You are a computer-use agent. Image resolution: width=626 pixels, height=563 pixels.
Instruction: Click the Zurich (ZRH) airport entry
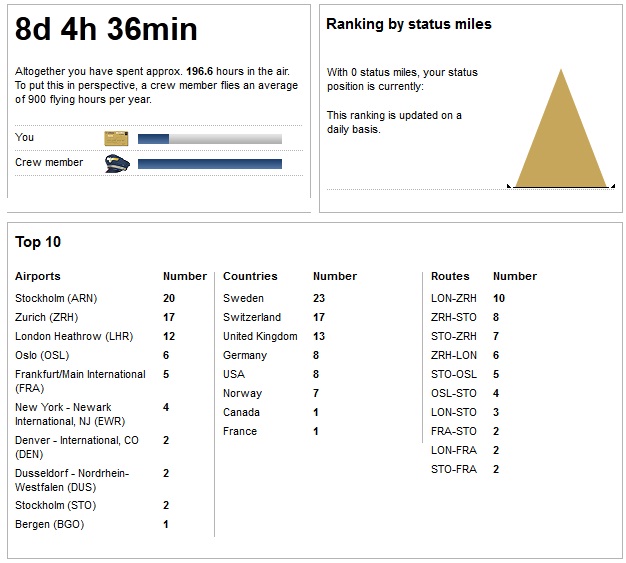click(x=48, y=317)
